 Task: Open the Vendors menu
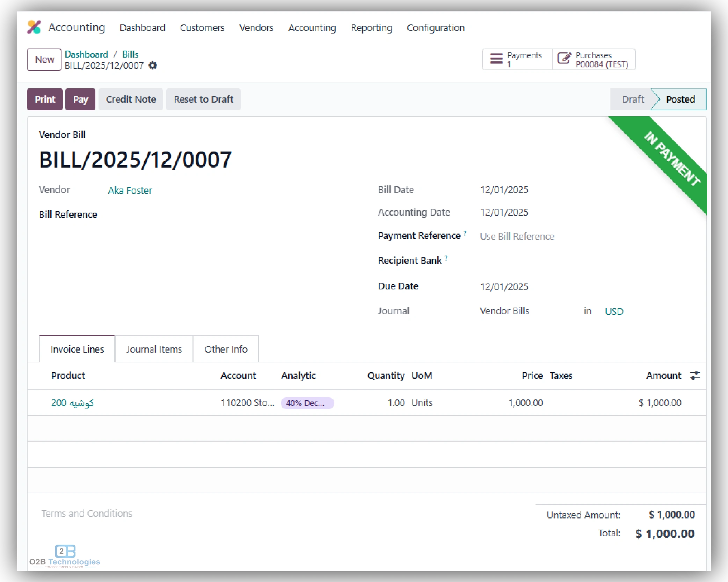[x=256, y=28]
